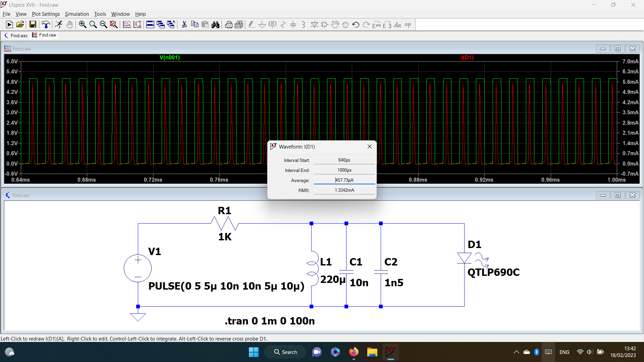Screen dimensions: 644x362
Task: Minimize the Find.asc schematic pane
Action: point(603,195)
